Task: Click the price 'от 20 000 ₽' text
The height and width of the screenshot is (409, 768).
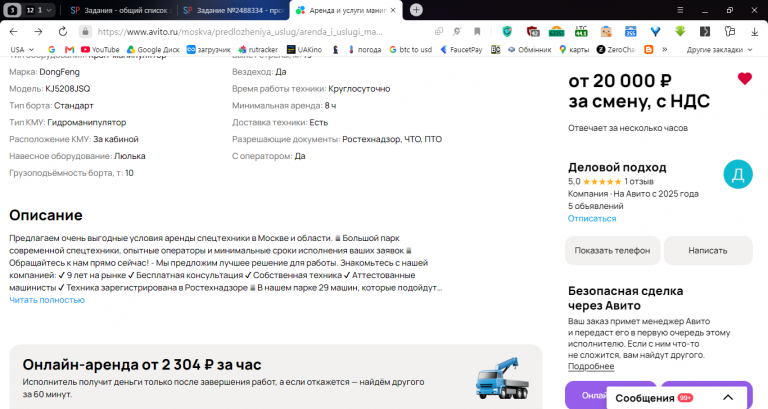Action: tap(620, 81)
